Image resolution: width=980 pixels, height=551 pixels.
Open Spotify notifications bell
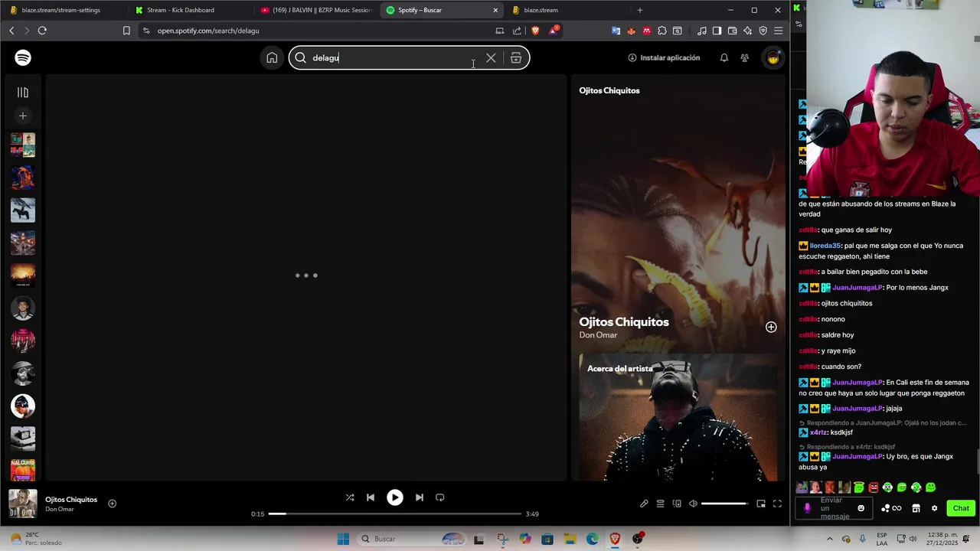724,58
